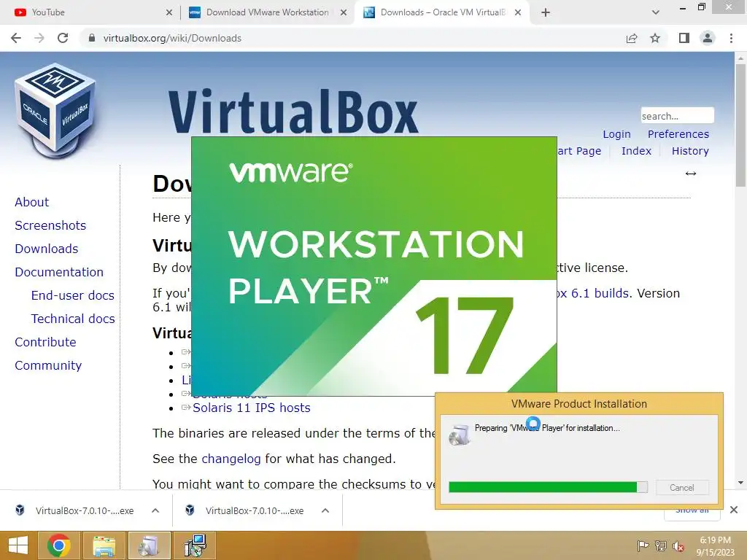Close the Oracle VM VirtualBox tab
747x560 pixels.
click(519, 13)
